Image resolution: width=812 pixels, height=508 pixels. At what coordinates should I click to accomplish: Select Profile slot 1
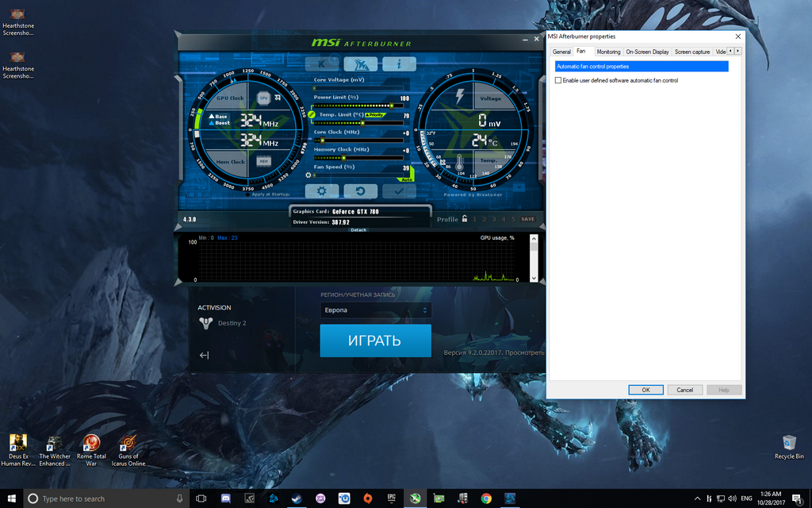click(x=474, y=219)
